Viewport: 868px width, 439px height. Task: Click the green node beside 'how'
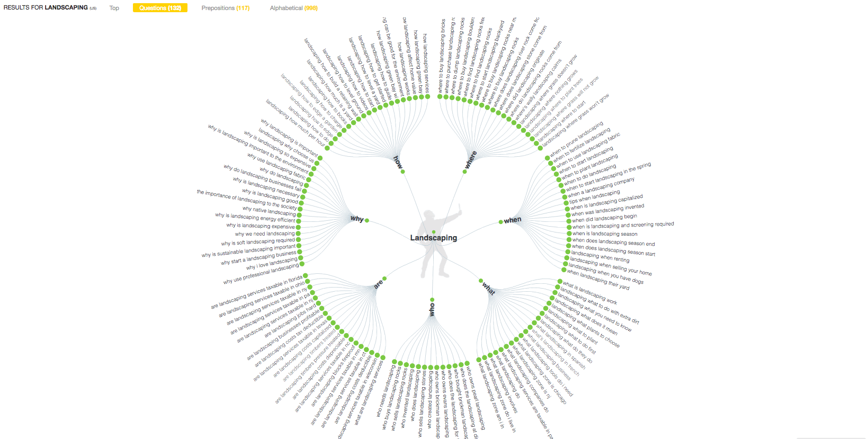pyautogui.click(x=402, y=172)
